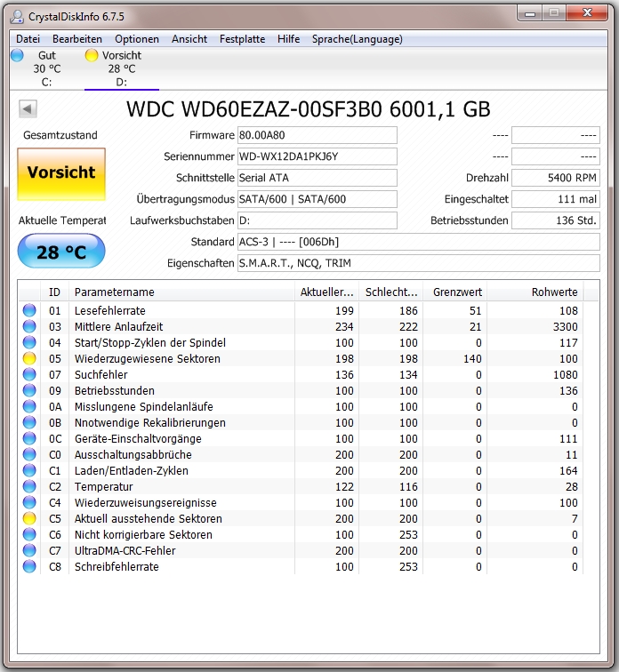
Task: Click the Schnittstelle Serial ATA field
Action: pos(318,178)
